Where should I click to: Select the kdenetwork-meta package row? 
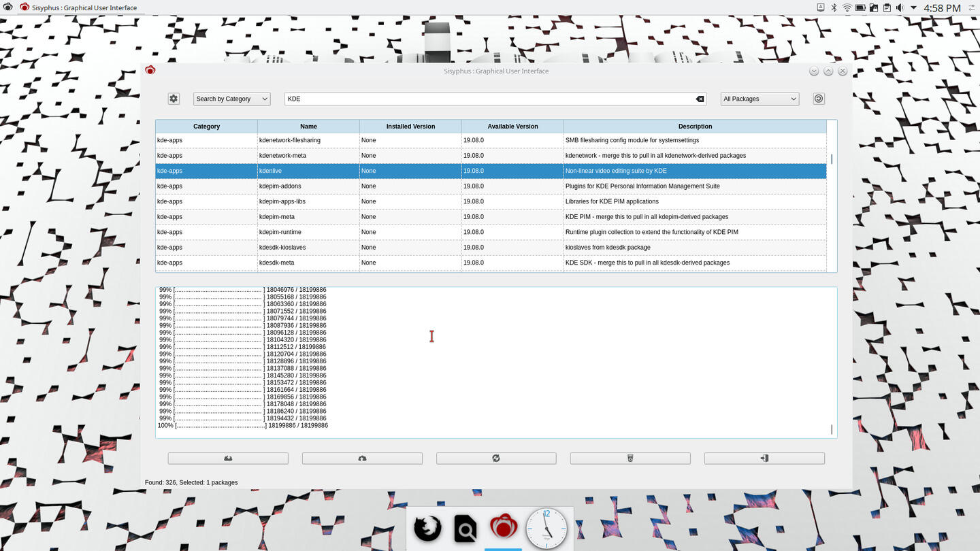(x=491, y=155)
